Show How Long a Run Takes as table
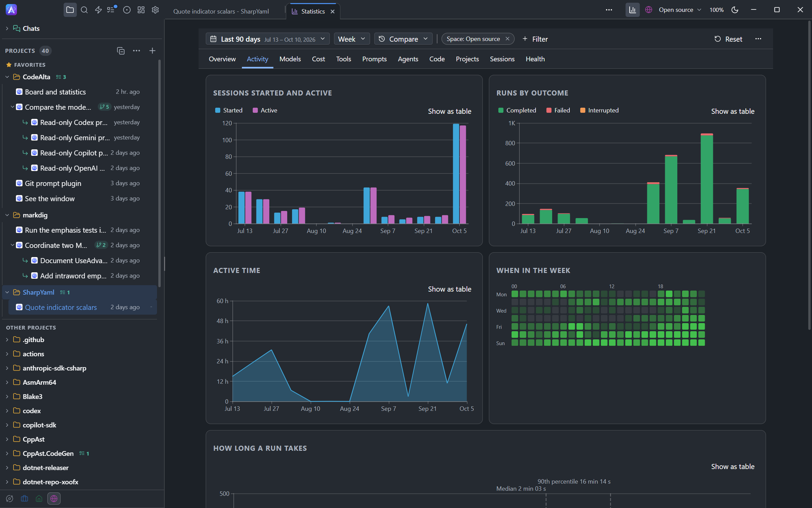Image resolution: width=812 pixels, height=508 pixels. [x=732, y=466]
